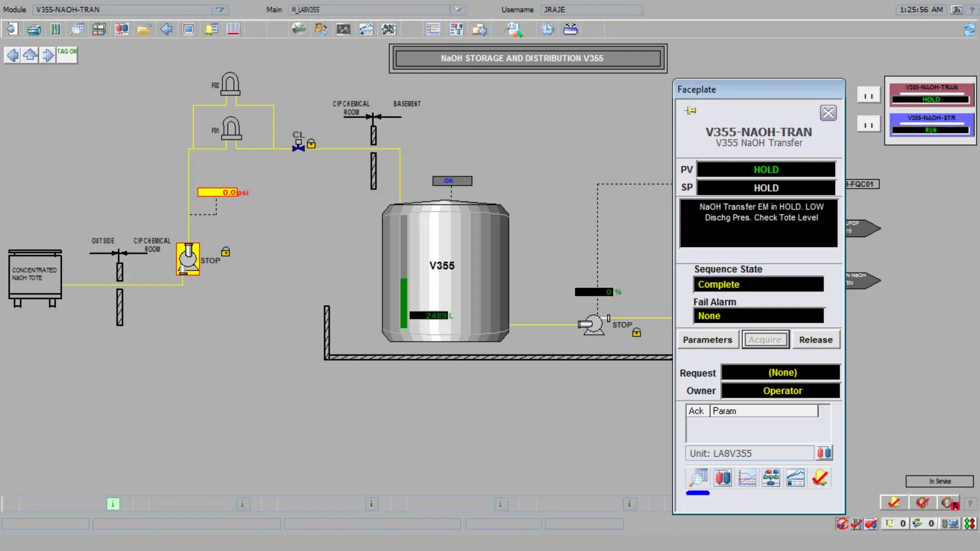Click the Ack column header
Viewport: 980px width, 551px height.
pos(697,411)
